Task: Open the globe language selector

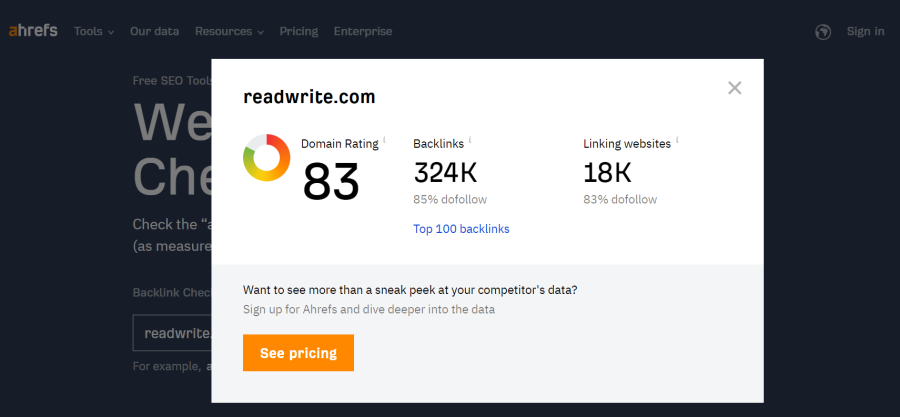Action: 823,31
